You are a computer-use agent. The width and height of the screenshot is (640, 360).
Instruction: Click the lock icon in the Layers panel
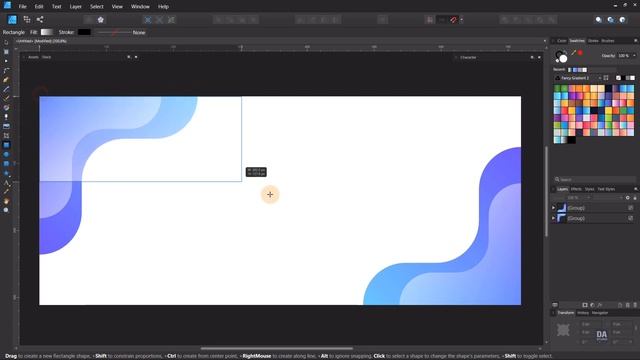coord(635,198)
